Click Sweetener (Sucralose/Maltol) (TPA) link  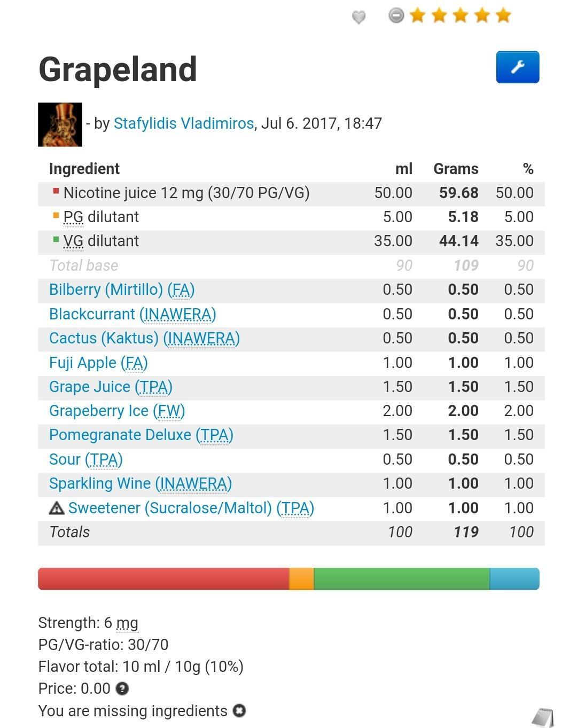click(191, 508)
